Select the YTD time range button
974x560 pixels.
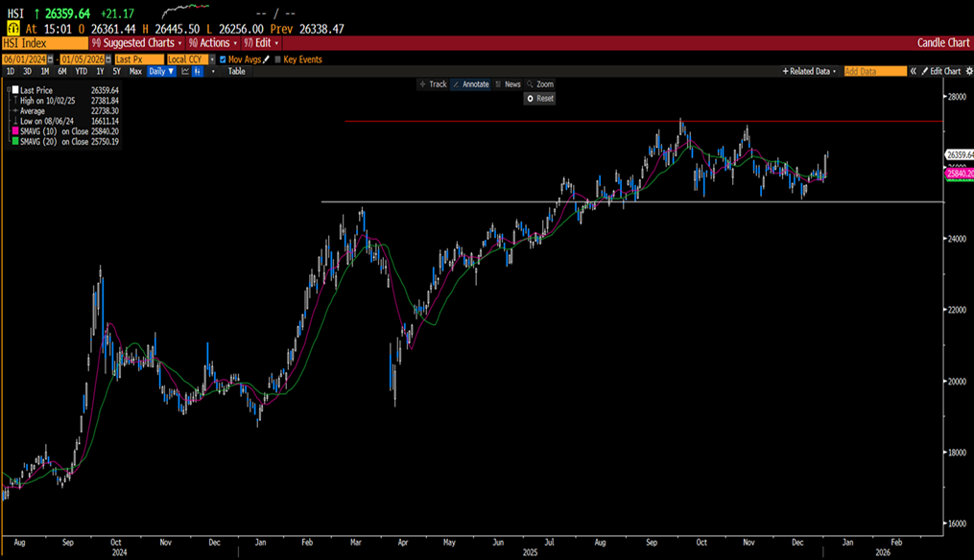click(81, 72)
